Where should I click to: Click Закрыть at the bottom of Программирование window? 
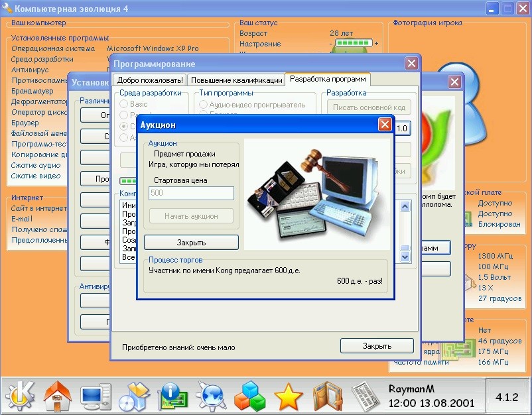(x=377, y=346)
